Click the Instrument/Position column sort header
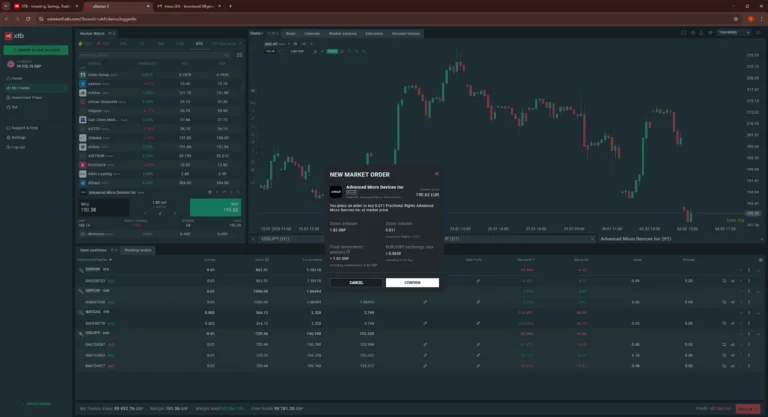Screen dimensions: 768x417 (x=95, y=260)
